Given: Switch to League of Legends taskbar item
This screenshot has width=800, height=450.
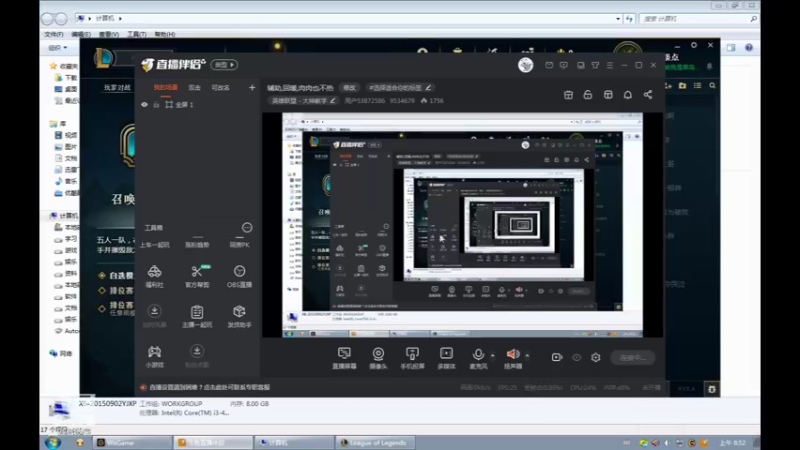Looking at the screenshot, I should [x=375, y=442].
